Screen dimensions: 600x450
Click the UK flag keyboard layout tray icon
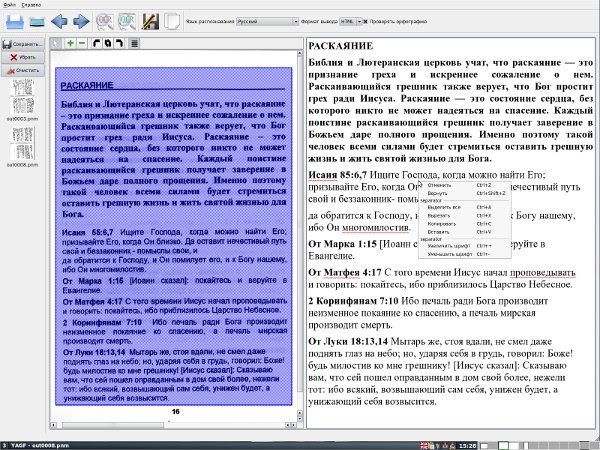424,445
